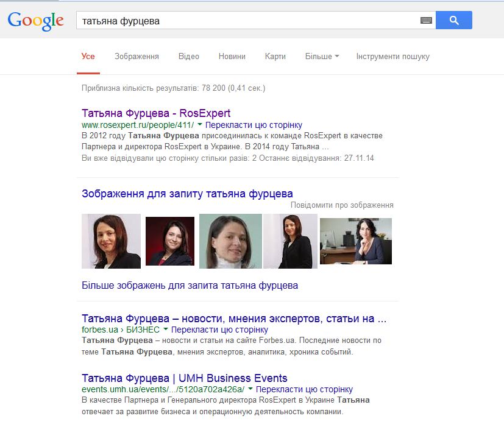Open Зображення для запиту татьяна фурцева

pos(187,194)
